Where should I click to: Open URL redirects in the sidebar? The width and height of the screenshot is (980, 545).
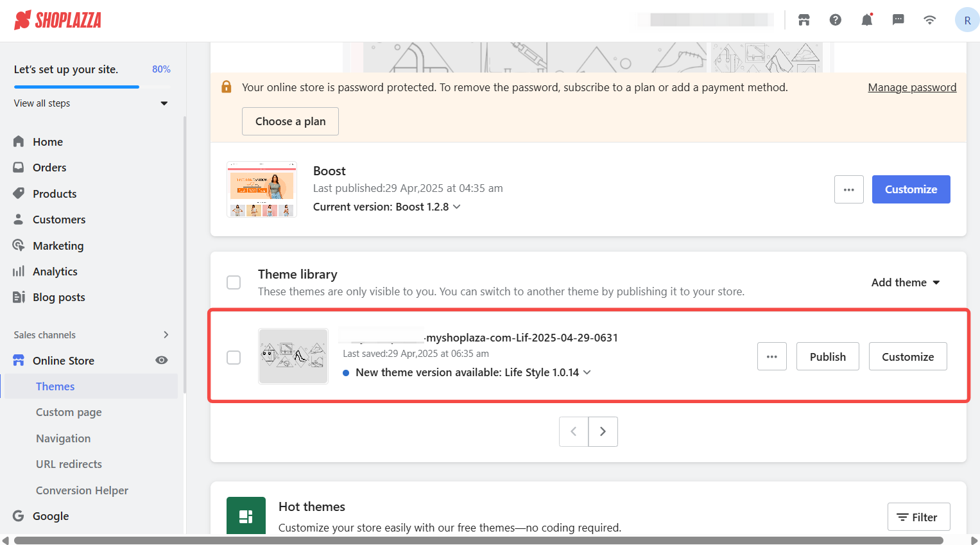click(x=69, y=463)
